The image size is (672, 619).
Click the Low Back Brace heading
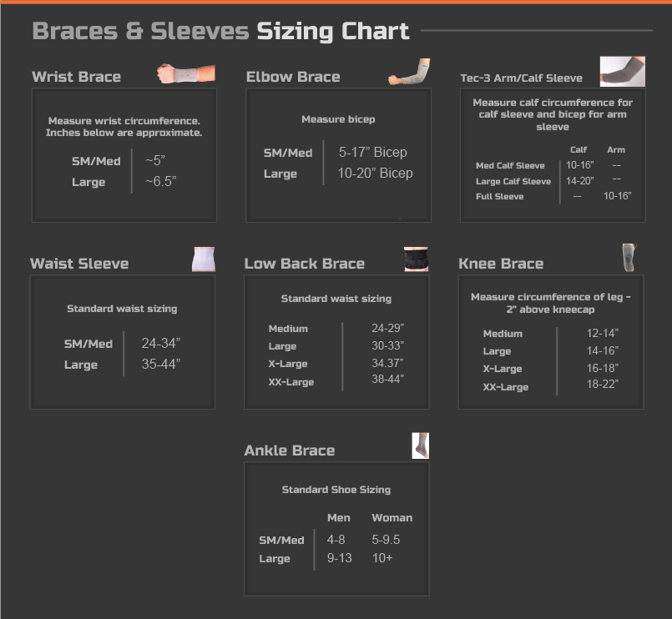(x=305, y=264)
